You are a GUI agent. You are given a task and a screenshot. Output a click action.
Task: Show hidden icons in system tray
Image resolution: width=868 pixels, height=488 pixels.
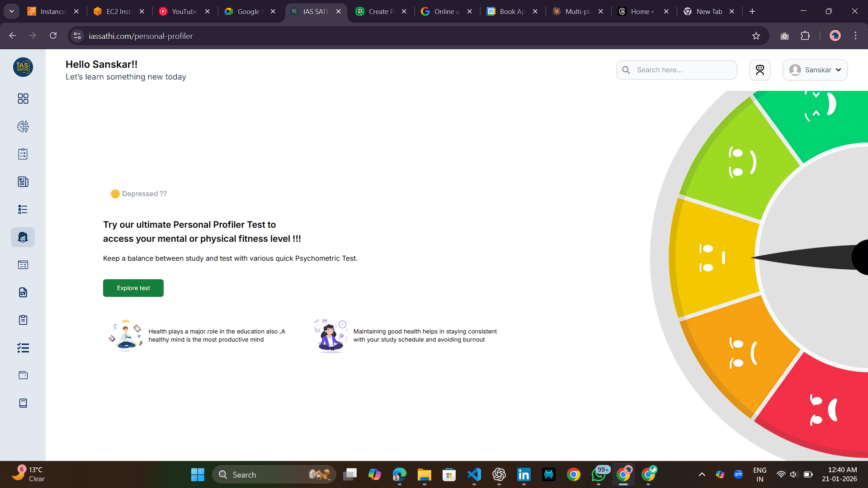(702, 474)
